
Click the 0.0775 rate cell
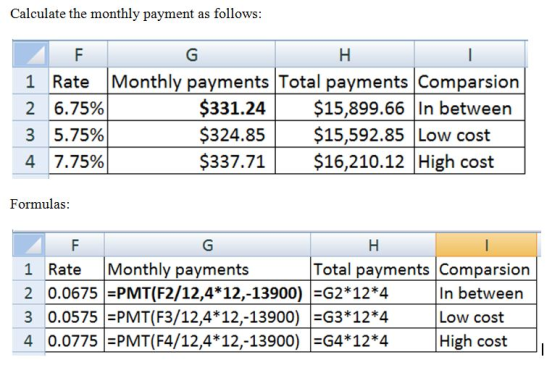click(74, 340)
